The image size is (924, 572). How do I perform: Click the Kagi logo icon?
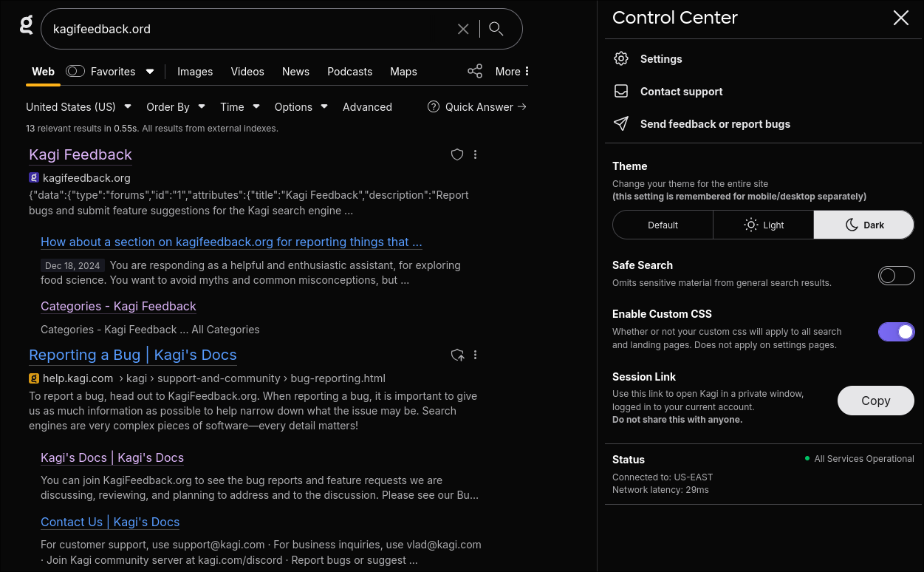(x=27, y=27)
